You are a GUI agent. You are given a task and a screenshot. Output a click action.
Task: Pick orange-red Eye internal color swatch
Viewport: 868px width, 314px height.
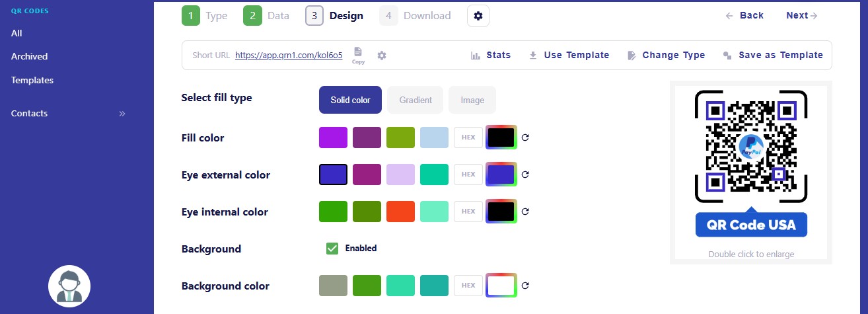[400, 212]
